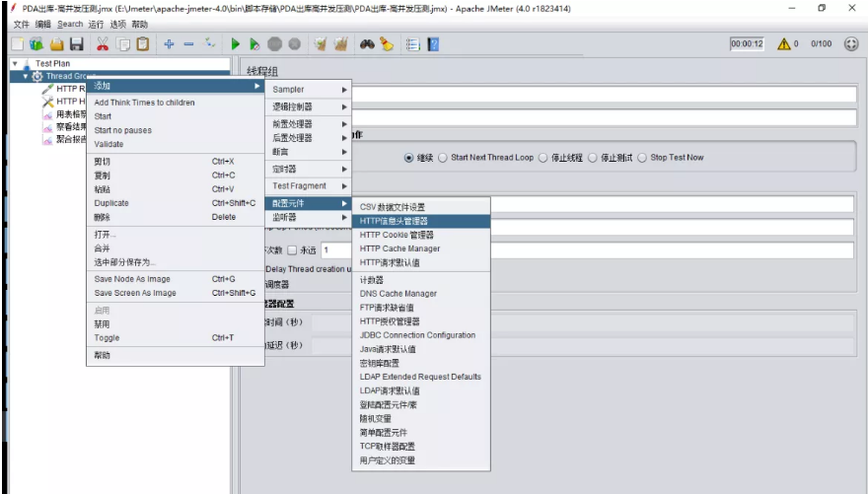Image resolution: width=868 pixels, height=494 pixels.
Task: Click Duplicate in context menu
Action: tap(175, 203)
